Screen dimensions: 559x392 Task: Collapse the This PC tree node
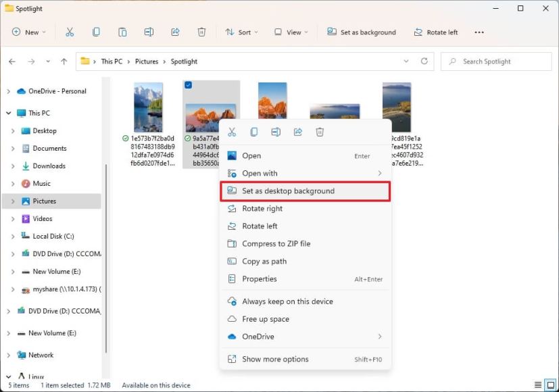point(9,113)
